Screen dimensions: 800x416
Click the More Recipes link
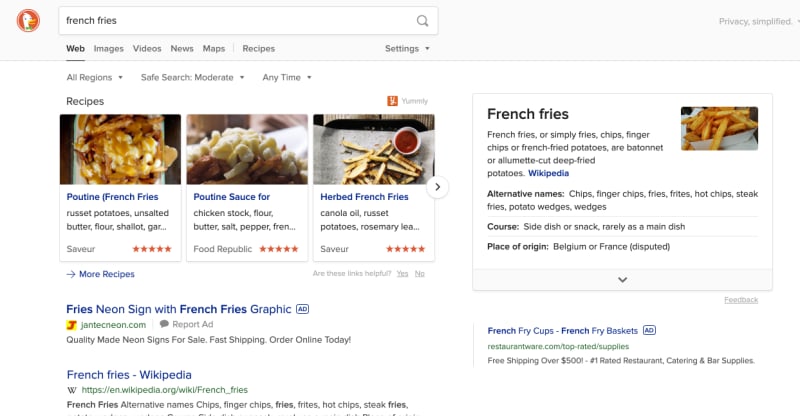(x=107, y=274)
